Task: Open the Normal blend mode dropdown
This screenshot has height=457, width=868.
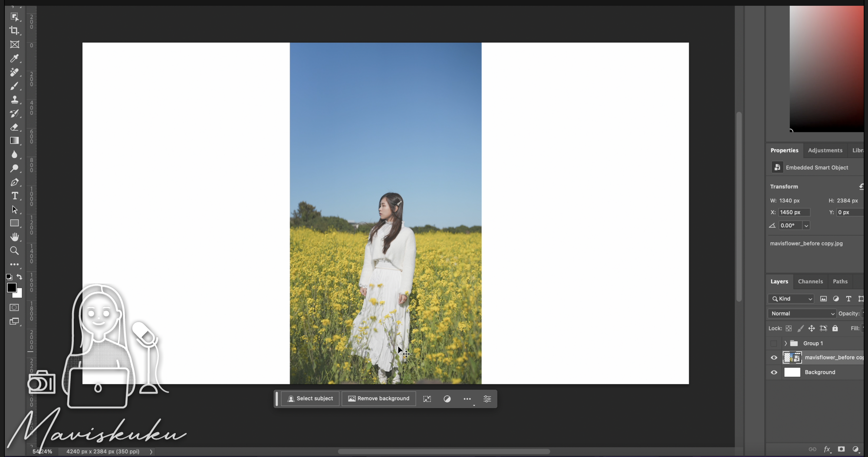Action: click(x=802, y=314)
